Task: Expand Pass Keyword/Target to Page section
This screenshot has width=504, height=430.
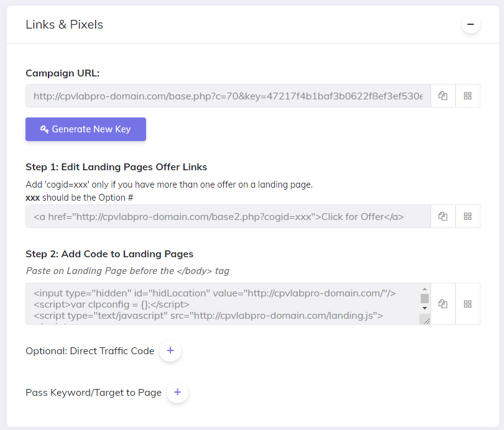Action: pyautogui.click(x=178, y=392)
